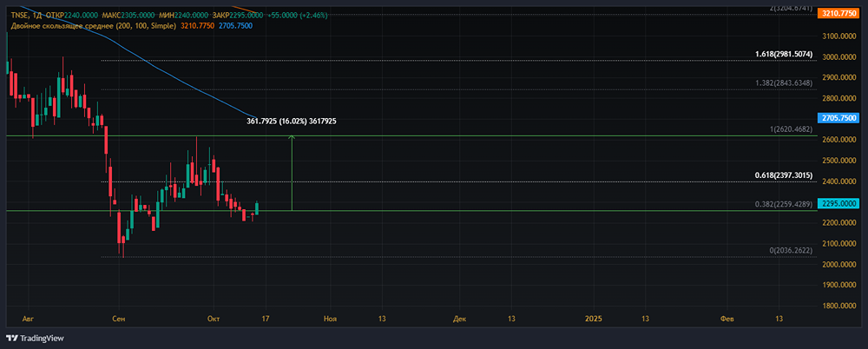Click the ОТКР 2240.0000 open value
Viewport: 868px width, 349px height.
click(73, 16)
